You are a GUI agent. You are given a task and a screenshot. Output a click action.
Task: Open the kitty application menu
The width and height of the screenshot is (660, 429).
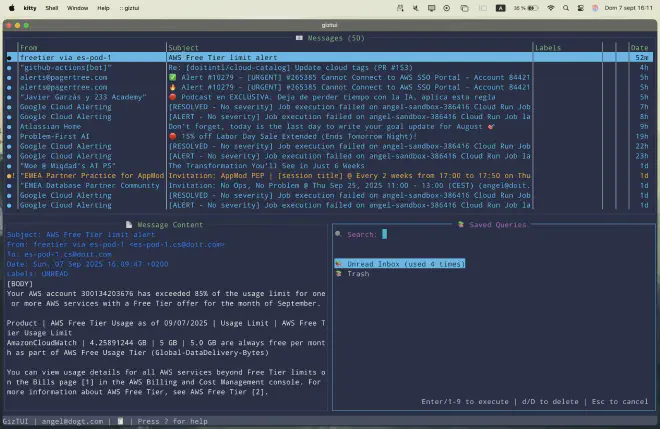29,8
